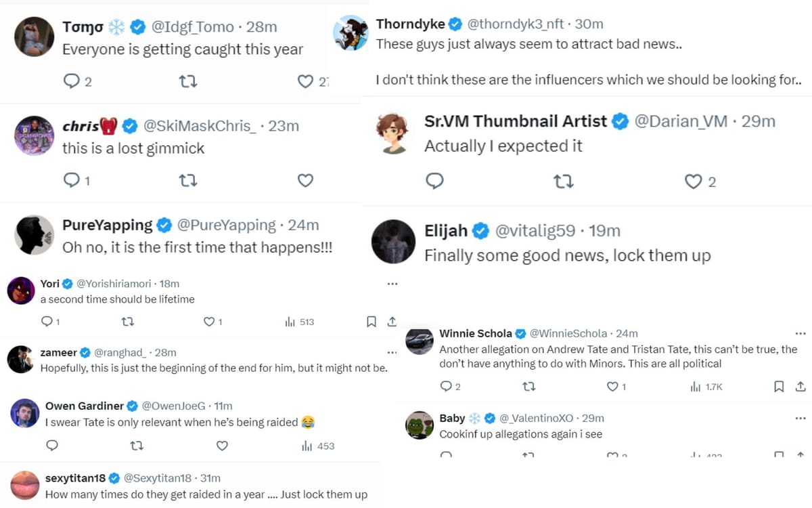Retweet Winnie Schola's tweet
This screenshot has height=508, width=812.
(528, 386)
